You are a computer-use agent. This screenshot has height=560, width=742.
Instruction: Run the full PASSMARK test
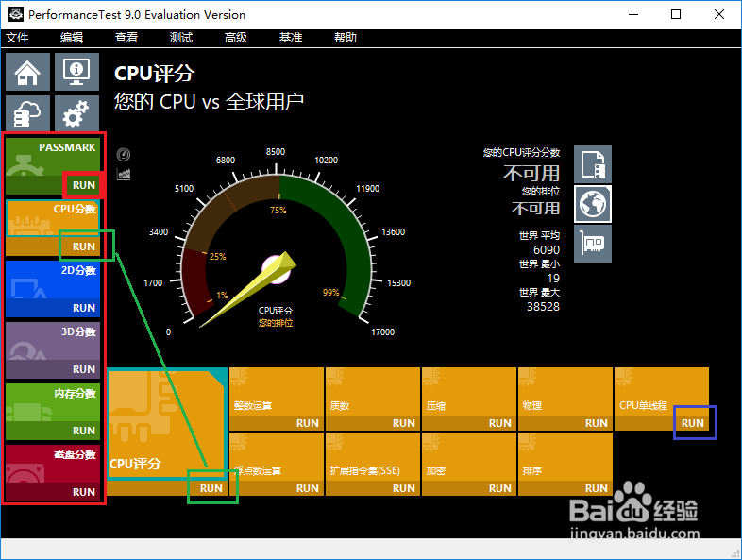coord(84,185)
